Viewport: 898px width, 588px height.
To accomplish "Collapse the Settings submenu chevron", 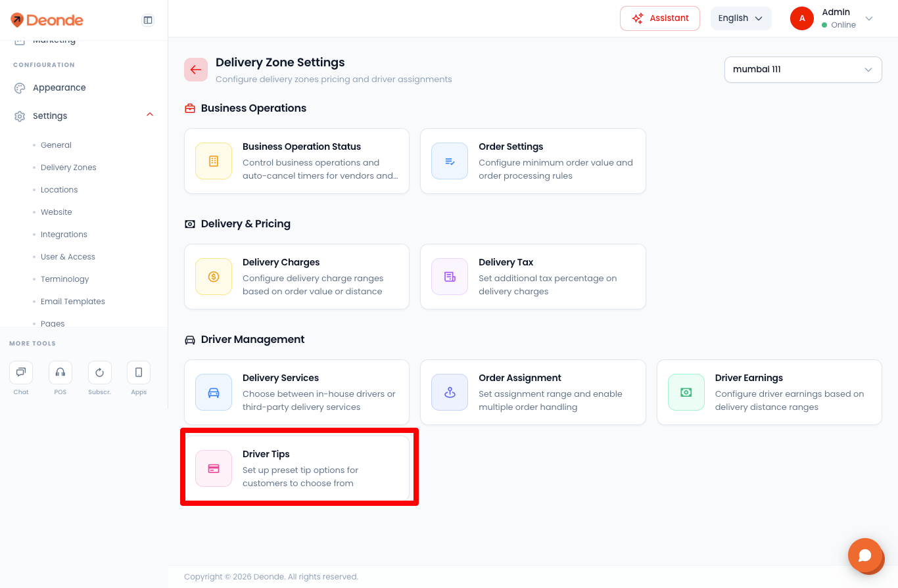I will pyautogui.click(x=150, y=115).
